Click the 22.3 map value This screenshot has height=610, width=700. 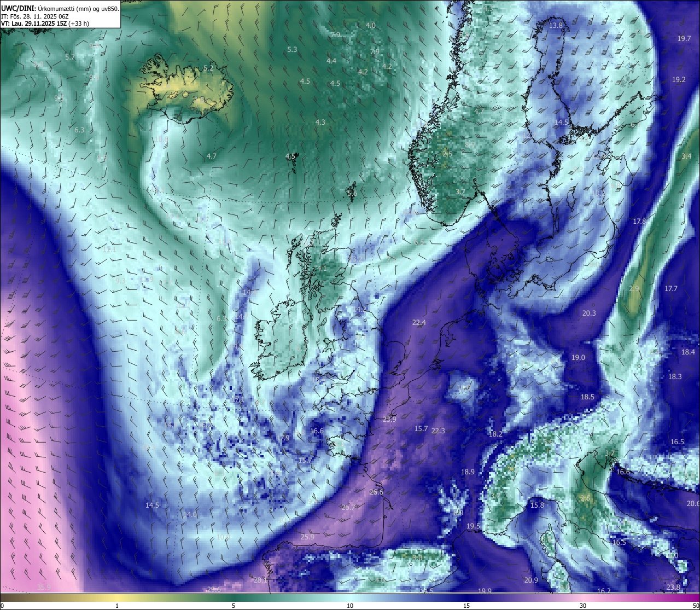[438, 431]
